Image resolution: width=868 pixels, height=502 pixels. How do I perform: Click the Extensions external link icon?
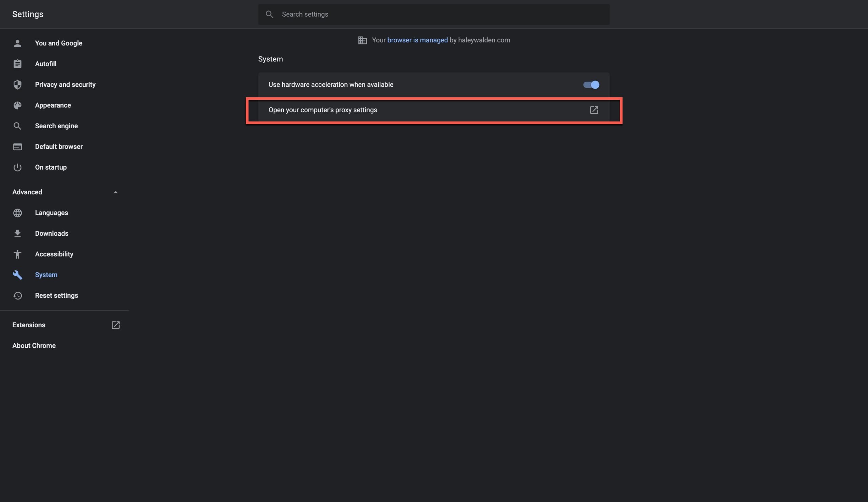(116, 325)
